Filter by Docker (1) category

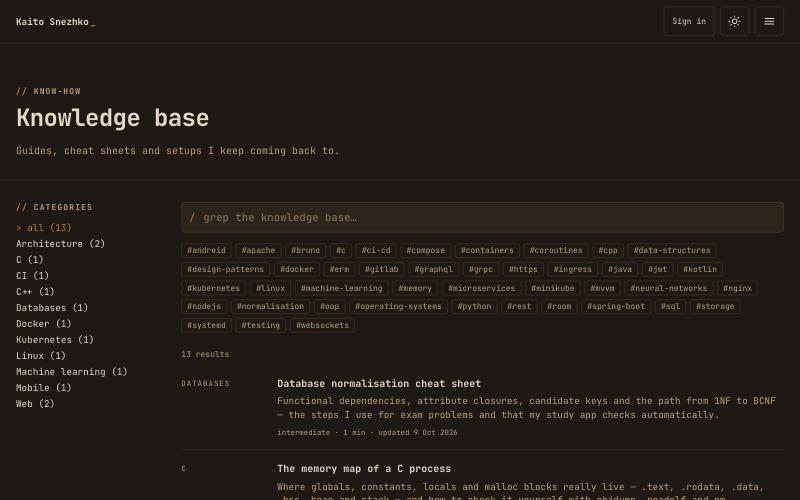(44, 323)
